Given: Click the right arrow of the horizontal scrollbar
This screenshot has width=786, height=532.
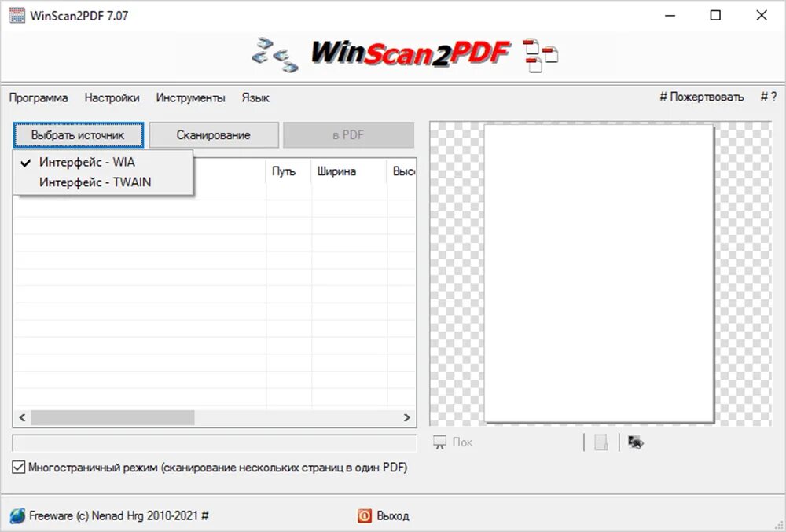Looking at the screenshot, I should point(406,417).
